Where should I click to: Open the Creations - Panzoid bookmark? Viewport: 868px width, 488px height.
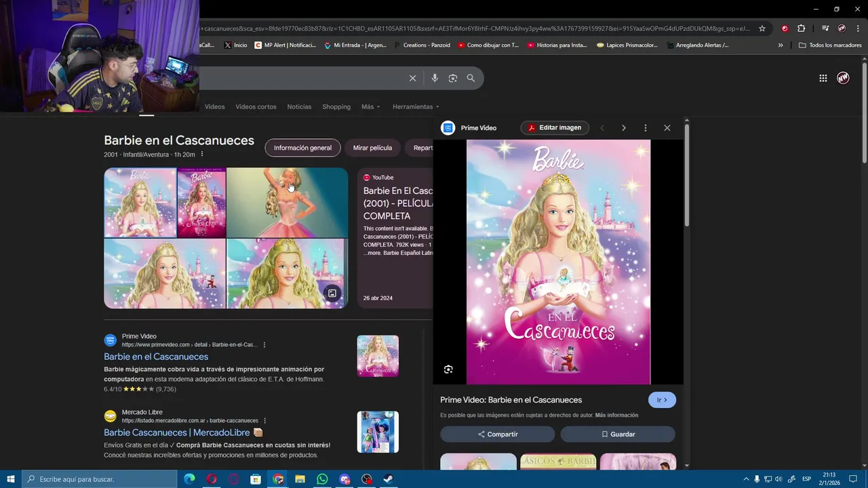click(420, 45)
